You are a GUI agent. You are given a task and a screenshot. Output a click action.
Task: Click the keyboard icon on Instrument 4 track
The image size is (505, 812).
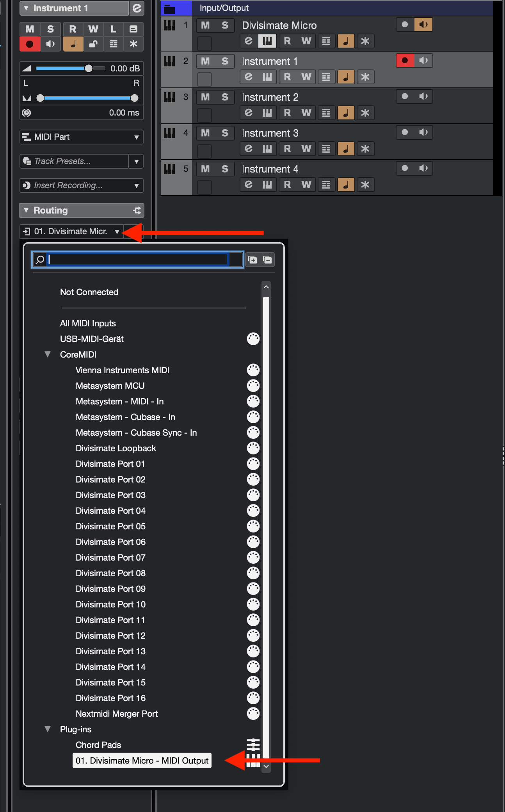click(x=267, y=185)
